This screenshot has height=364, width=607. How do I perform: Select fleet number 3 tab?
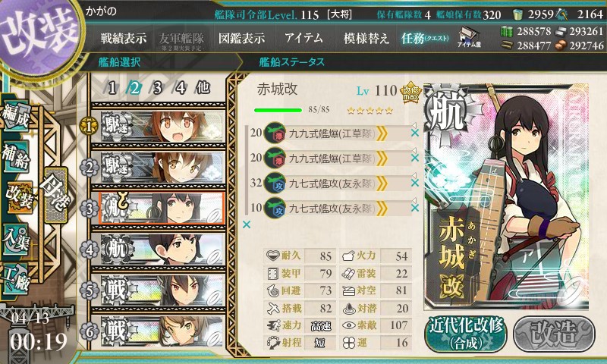point(157,88)
